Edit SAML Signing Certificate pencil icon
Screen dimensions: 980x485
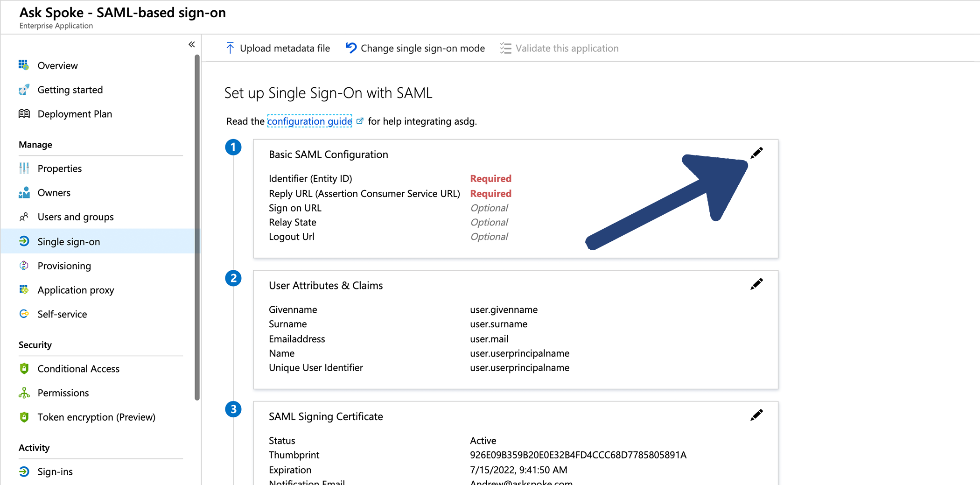[756, 415]
